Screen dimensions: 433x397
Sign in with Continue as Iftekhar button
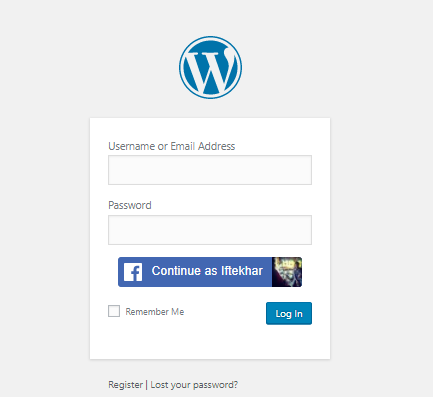[210, 272]
